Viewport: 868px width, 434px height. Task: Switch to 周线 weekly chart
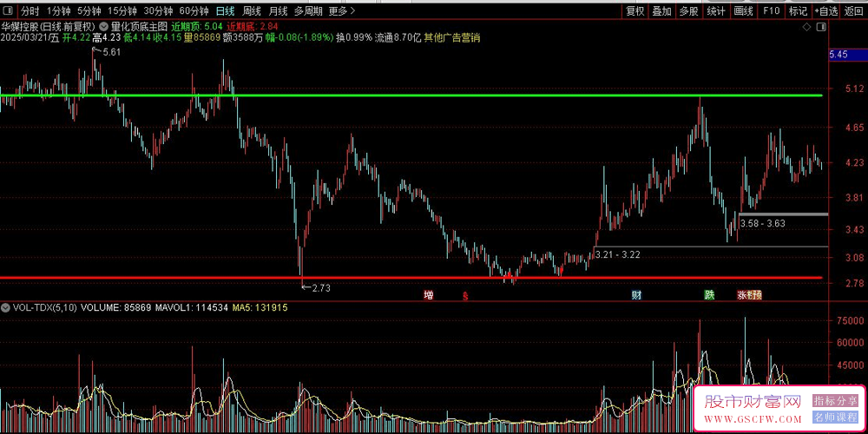(x=252, y=10)
